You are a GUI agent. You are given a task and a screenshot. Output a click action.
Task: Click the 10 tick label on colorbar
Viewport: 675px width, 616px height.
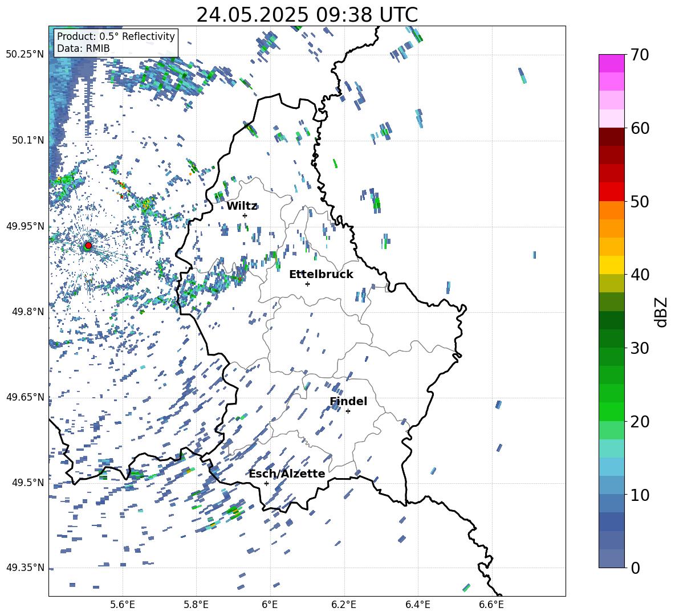(x=640, y=495)
